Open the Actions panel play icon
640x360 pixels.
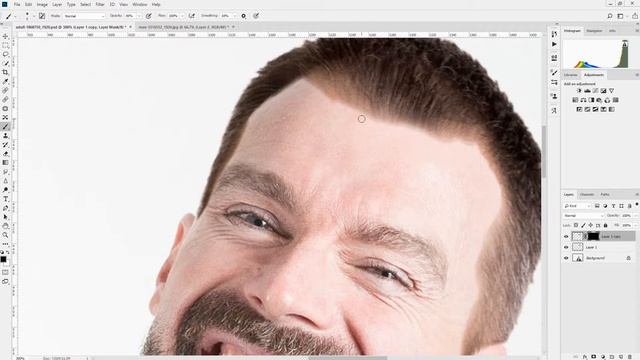click(x=554, y=44)
